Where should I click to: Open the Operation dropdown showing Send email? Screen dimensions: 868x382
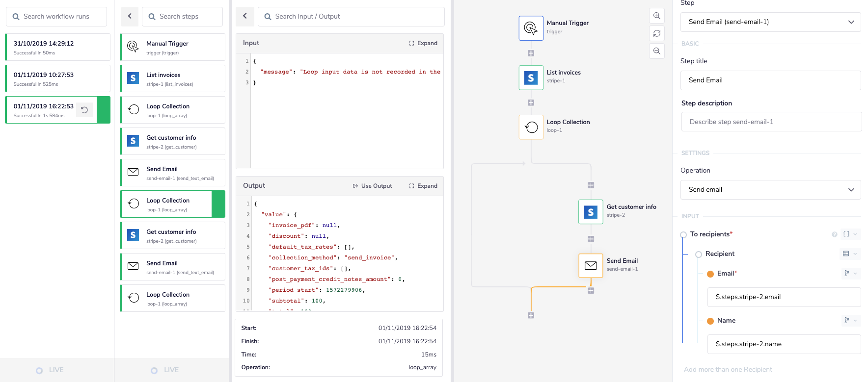(x=770, y=190)
